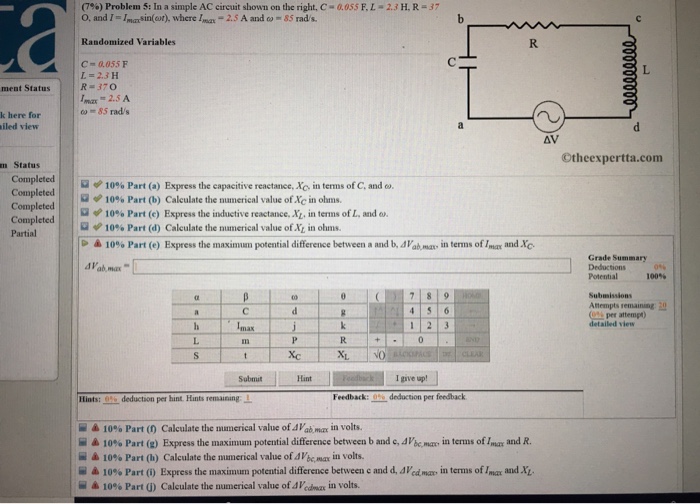Click the Feedback button
Viewport: 700px width, 504px height.
(358, 379)
